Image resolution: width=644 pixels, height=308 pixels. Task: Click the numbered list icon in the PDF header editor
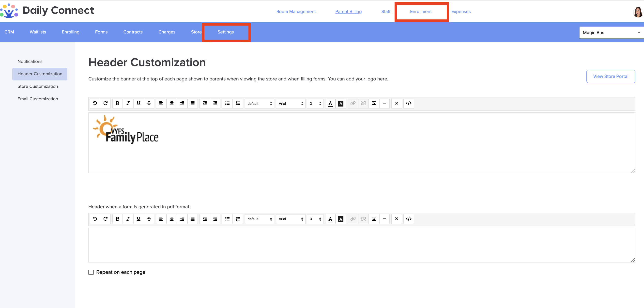coord(238,219)
